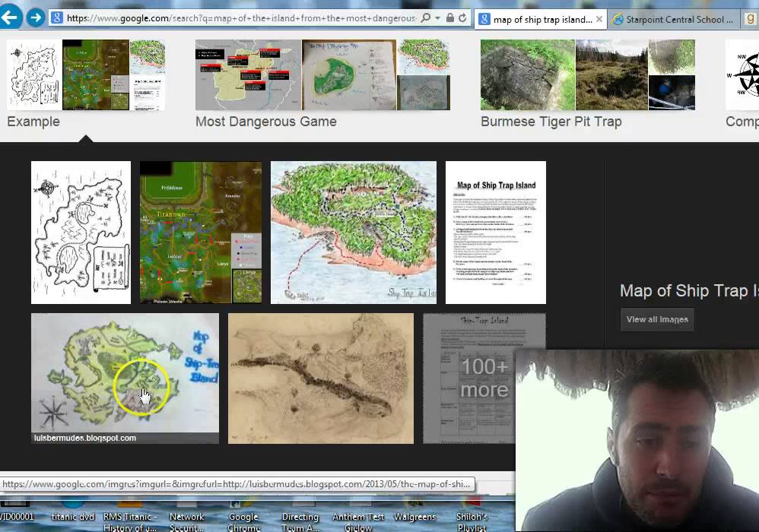Click the luisbermudes.blogspot.com yellow island map
The image size is (759, 532).
(x=125, y=378)
